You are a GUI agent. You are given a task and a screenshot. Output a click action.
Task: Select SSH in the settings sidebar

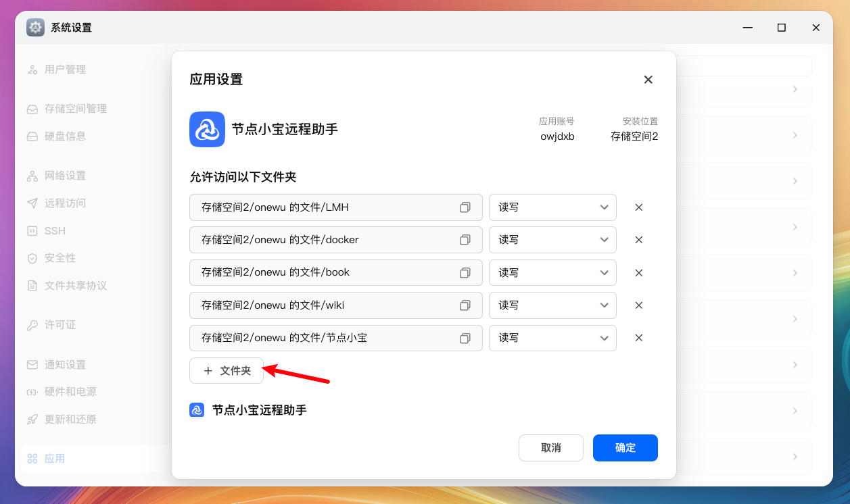(x=55, y=231)
